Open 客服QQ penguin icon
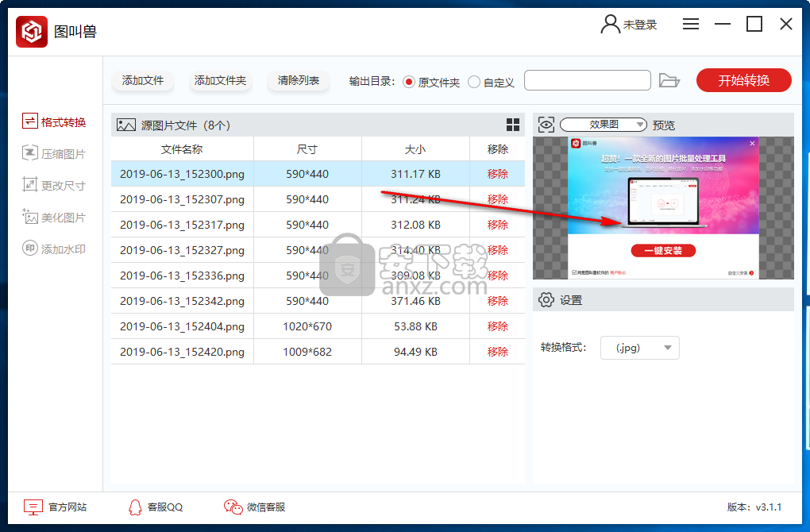This screenshot has width=810, height=532. tap(135, 507)
